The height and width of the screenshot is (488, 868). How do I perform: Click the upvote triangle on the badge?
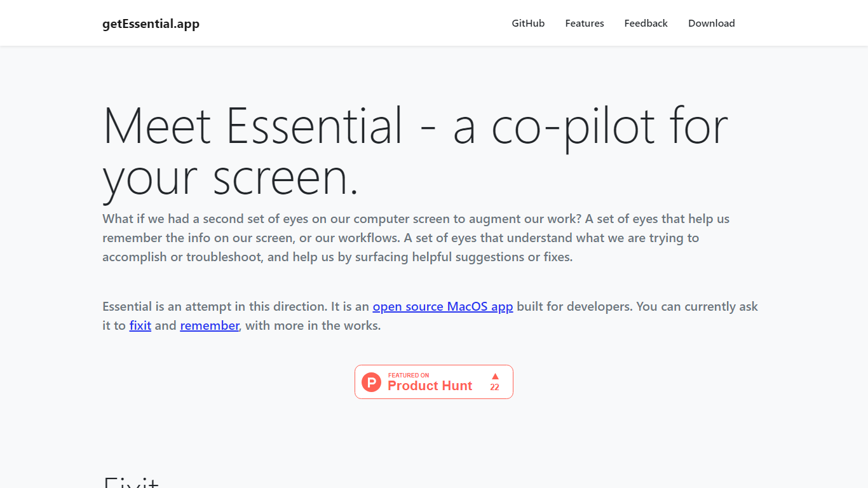point(495,376)
